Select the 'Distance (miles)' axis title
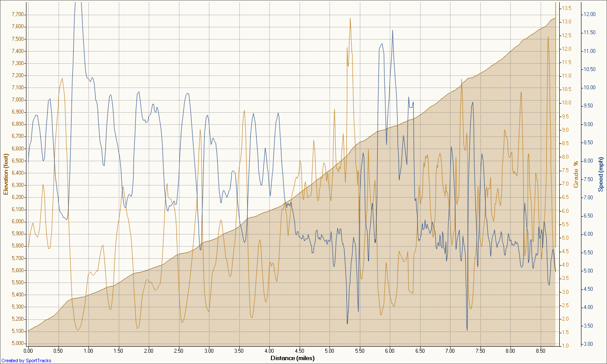The image size is (607, 364). point(292,358)
